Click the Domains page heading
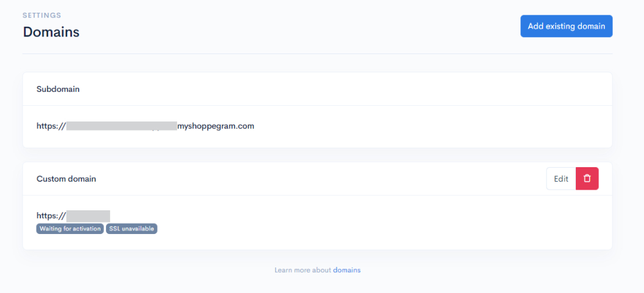This screenshot has height=293, width=644. tap(51, 32)
